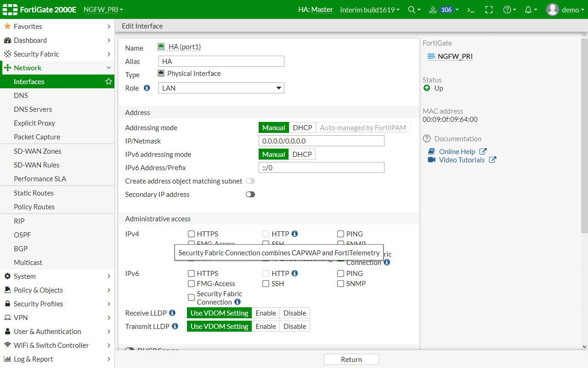Enable the IPv4 HTTPS checkbox
588x368 pixels.
click(192, 234)
